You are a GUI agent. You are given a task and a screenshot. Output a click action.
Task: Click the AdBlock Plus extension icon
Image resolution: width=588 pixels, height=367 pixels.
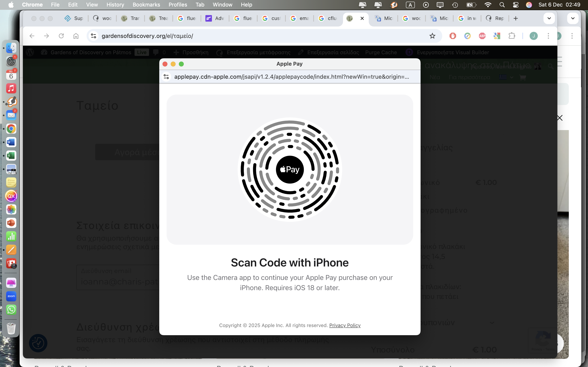482,36
